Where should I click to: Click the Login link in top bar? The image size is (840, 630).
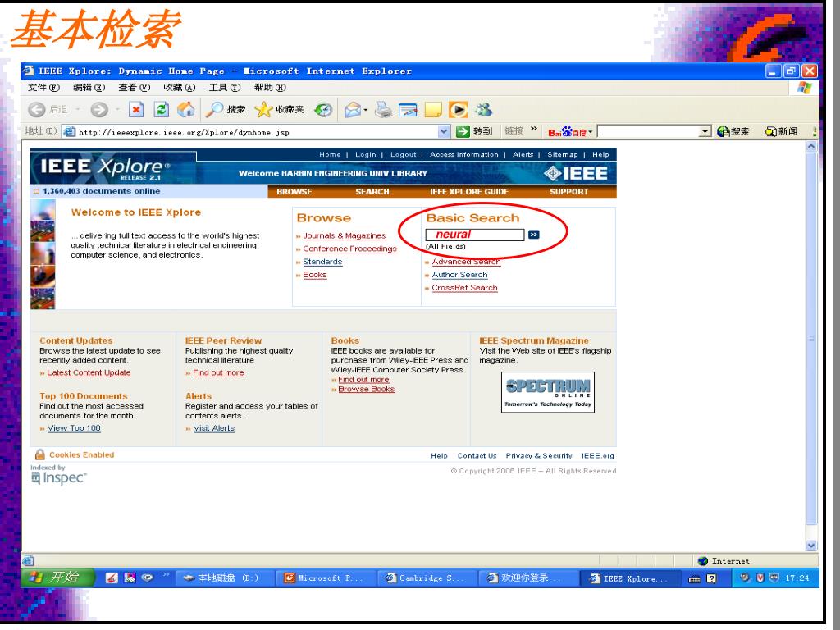tap(365, 154)
